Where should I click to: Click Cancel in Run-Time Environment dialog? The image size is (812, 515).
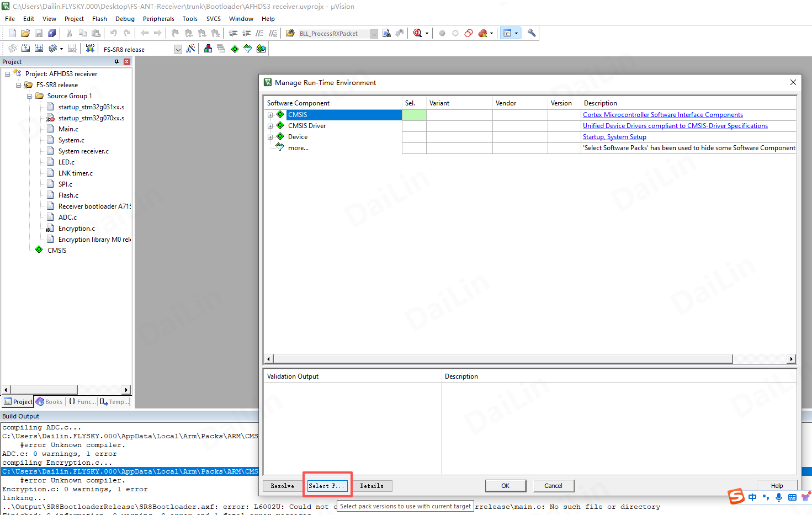tap(554, 486)
